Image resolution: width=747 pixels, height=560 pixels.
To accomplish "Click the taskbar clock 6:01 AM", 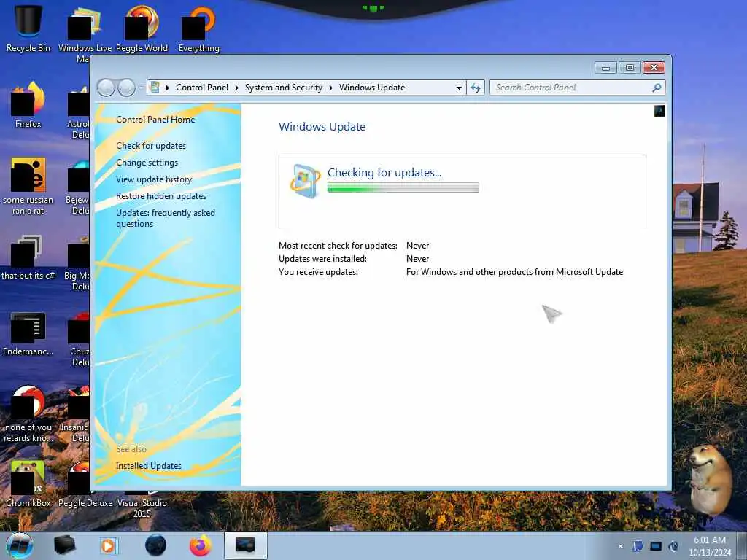I will click(710, 546).
